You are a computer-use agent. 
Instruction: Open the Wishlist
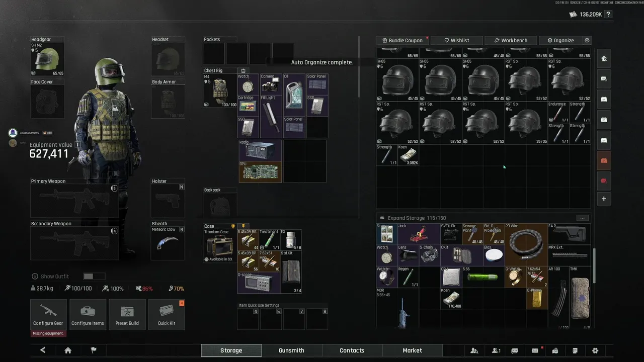(x=457, y=40)
